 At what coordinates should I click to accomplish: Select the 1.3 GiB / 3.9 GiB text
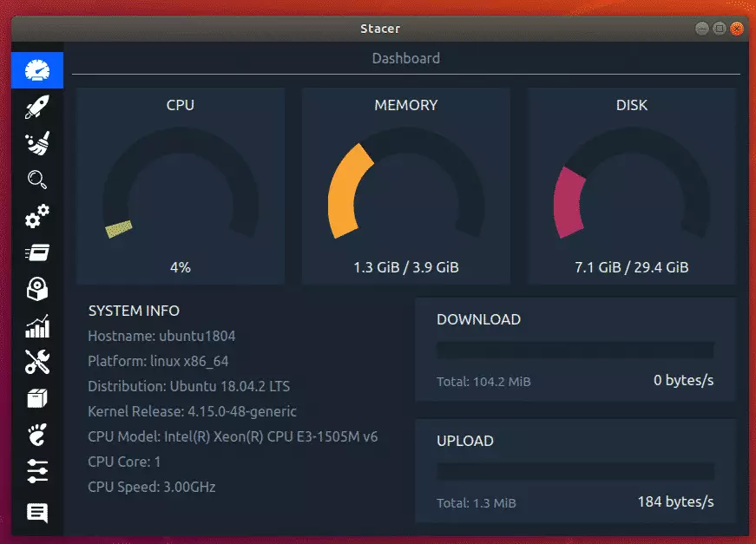pyautogui.click(x=406, y=267)
